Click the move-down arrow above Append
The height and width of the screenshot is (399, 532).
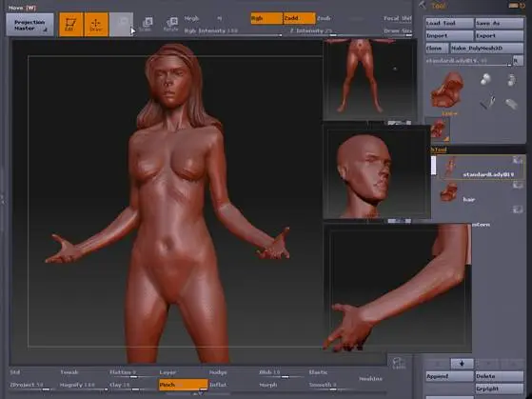[x=462, y=364]
